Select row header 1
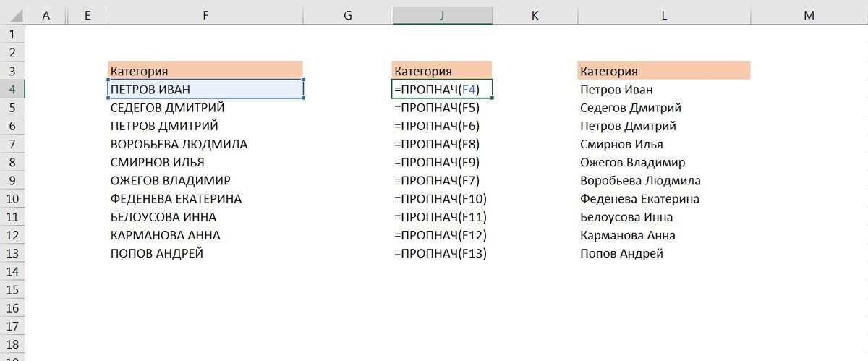Viewport: 868px width, 361px height. point(13,34)
